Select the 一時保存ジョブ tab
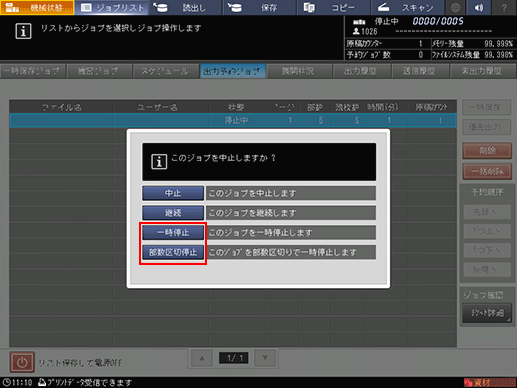517x388 pixels. point(33,71)
